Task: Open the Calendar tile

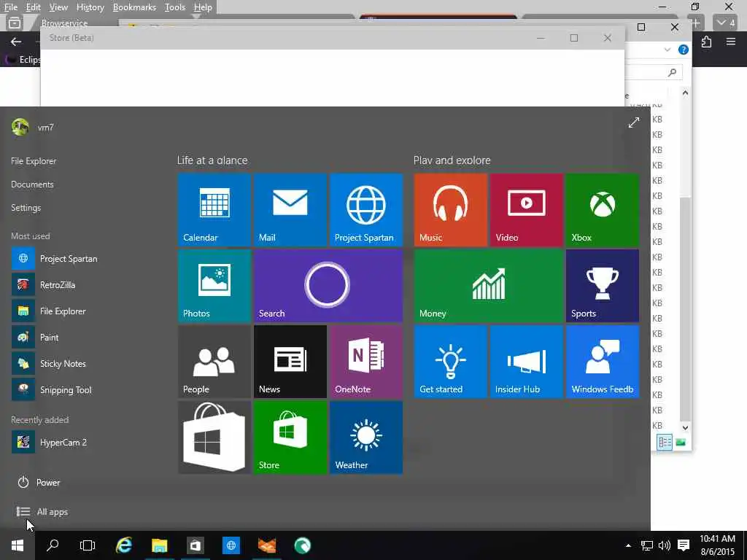Action: coord(214,210)
